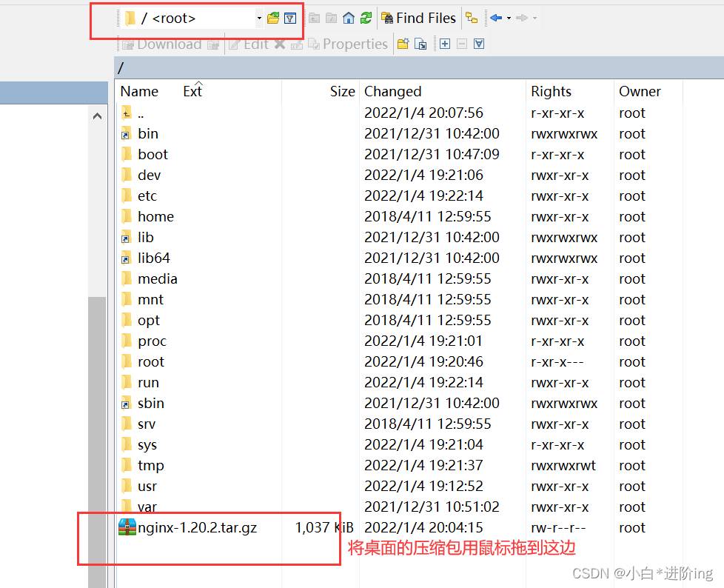
Task: Click the Find Files button
Action: [418, 18]
